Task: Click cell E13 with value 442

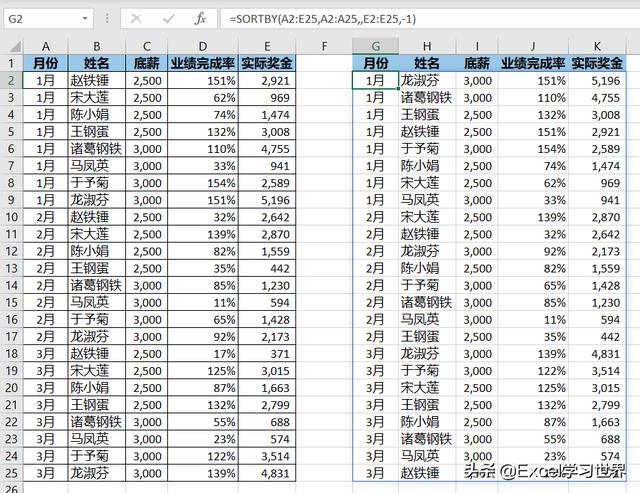Action: pos(267,269)
